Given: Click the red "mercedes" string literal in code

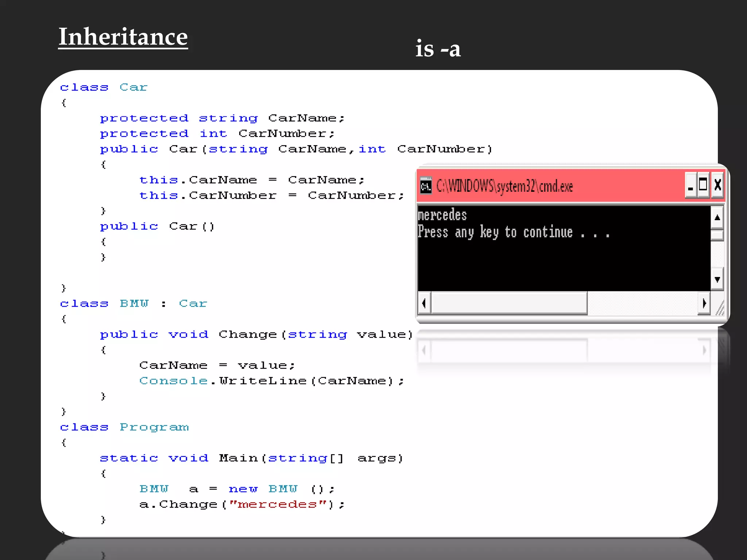Looking at the screenshot, I should pos(278,504).
